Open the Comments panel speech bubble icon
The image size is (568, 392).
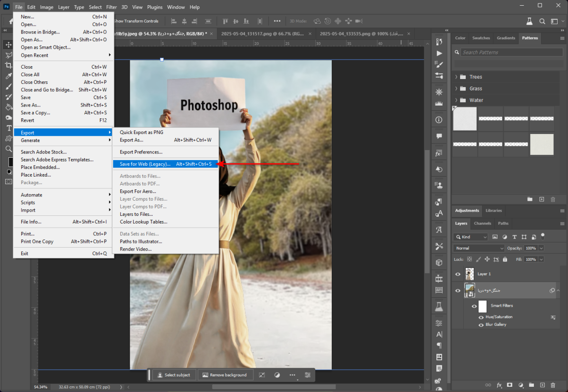pos(439,136)
